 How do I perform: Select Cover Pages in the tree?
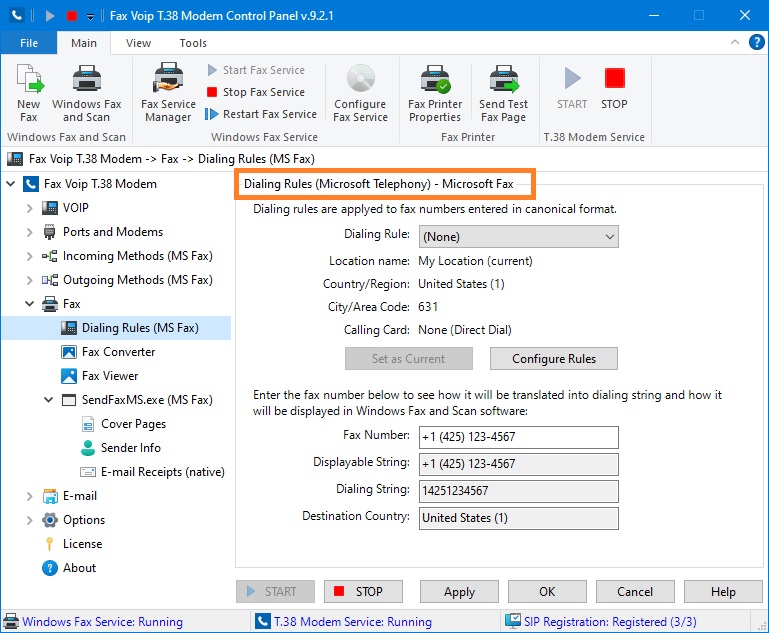[x=133, y=424]
